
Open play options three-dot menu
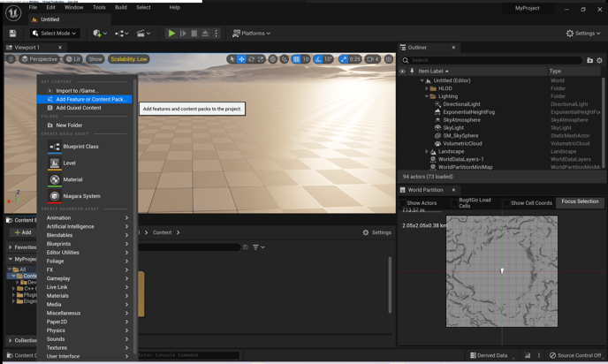pos(216,34)
